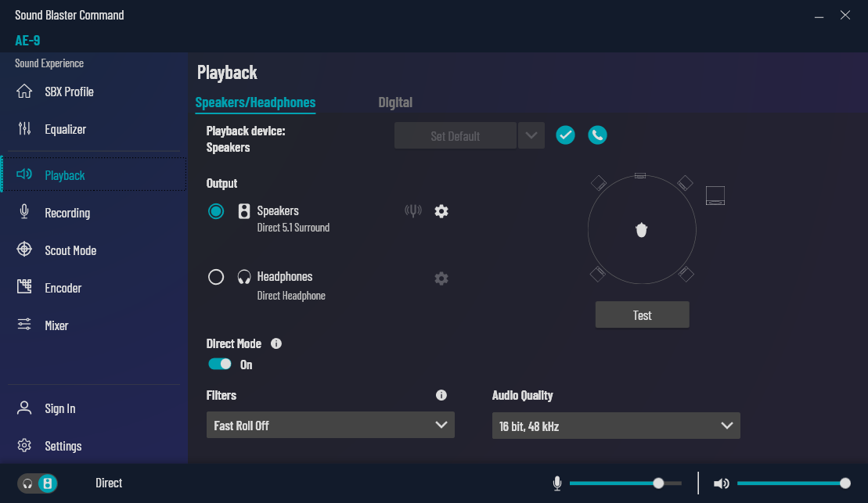Open the Equalizer section in sidebar
868x503 pixels.
tap(65, 129)
